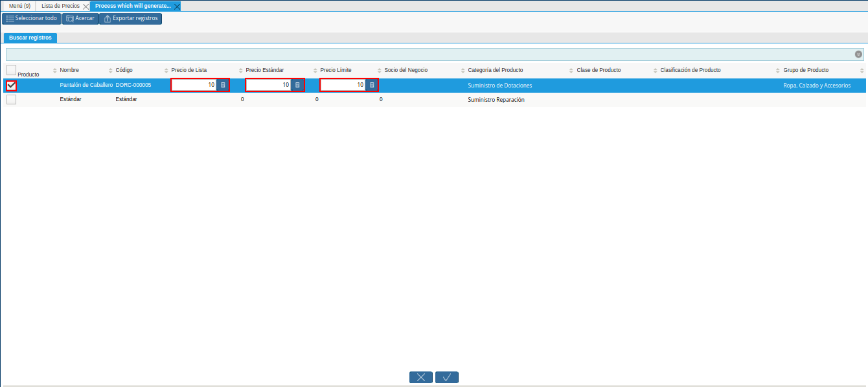Check the Estándar row checkbox

pos(12,100)
